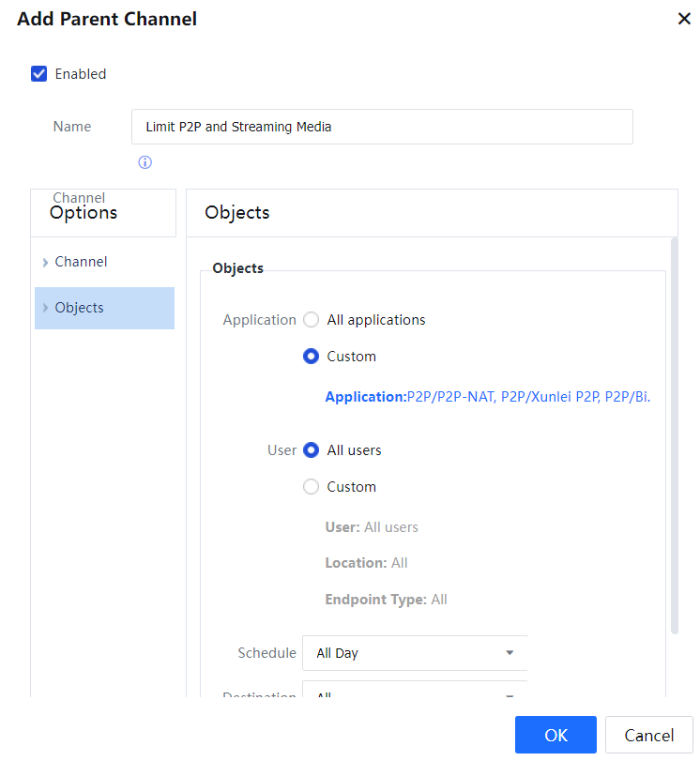Uncheck the Enabled checkbox
Image resolution: width=700 pixels, height=761 pixels.
point(39,74)
